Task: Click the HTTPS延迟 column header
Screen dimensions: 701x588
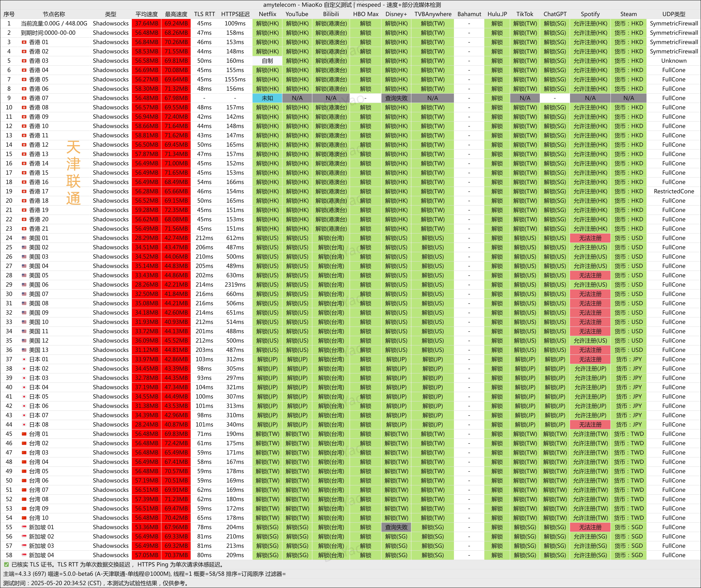Action: pyautogui.click(x=235, y=14)
